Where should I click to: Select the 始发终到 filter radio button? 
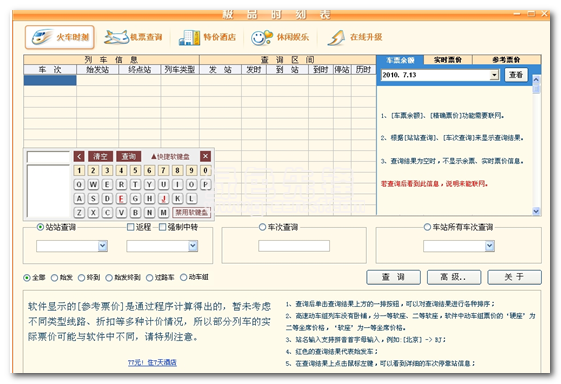(x=109, y=277)
